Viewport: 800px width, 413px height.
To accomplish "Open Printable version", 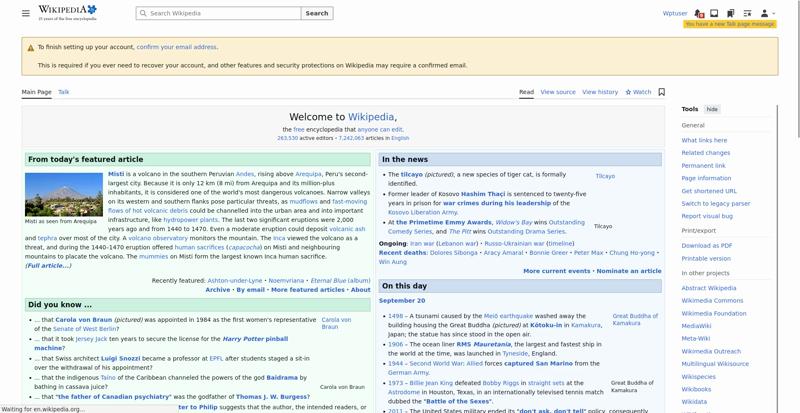I will [x=706, y=258].
